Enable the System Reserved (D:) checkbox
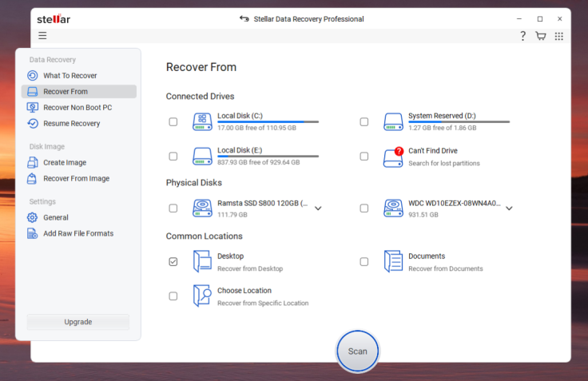 [364, 122]
